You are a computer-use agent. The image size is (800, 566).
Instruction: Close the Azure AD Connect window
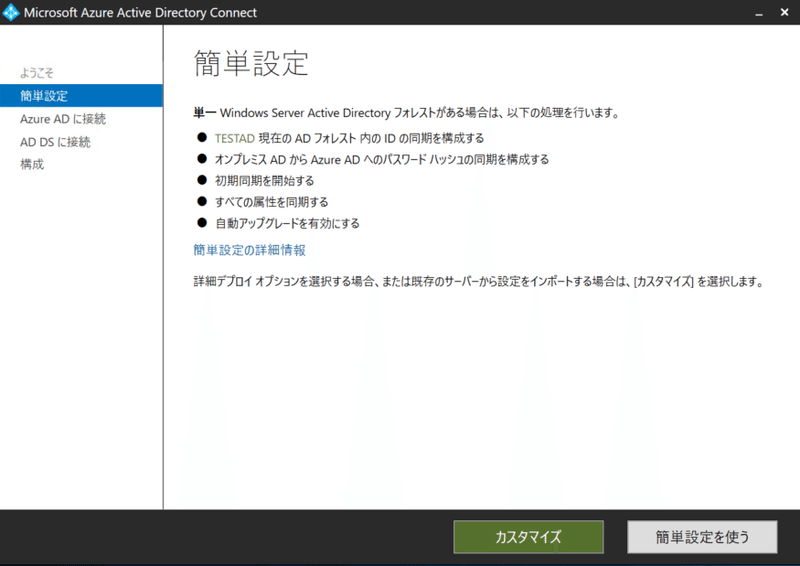[785, 12]
